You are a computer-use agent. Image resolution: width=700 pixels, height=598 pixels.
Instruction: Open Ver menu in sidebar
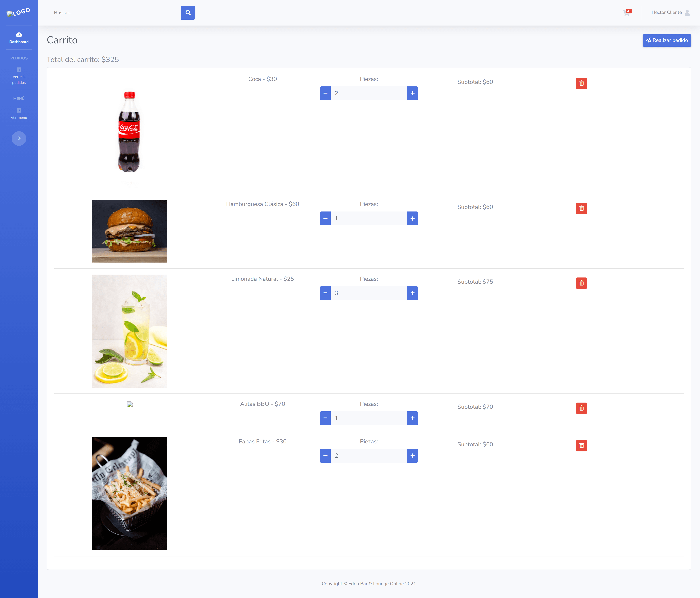19,114
